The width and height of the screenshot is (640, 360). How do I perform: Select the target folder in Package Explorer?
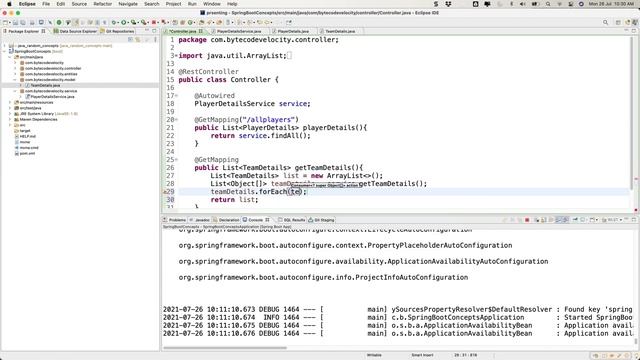tap(25, 131)
